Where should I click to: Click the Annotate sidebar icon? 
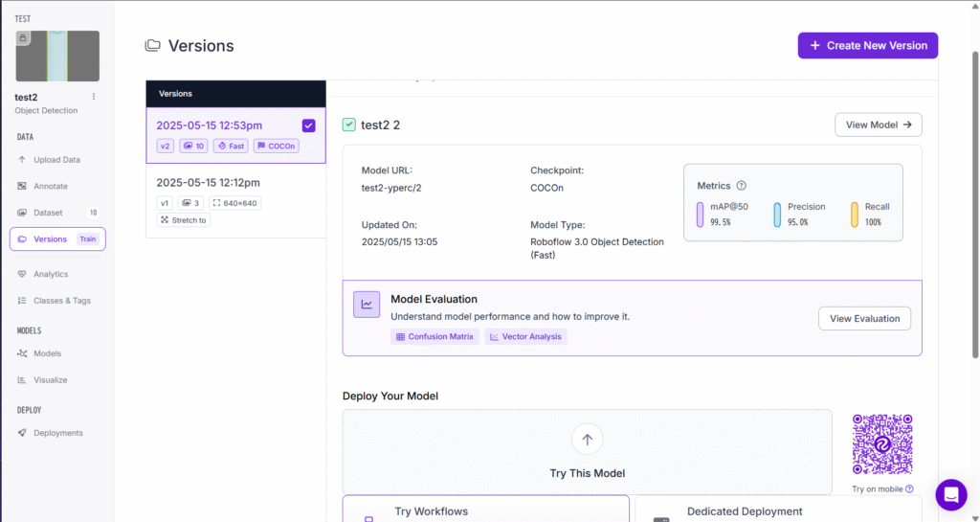[x=22, y=187]
